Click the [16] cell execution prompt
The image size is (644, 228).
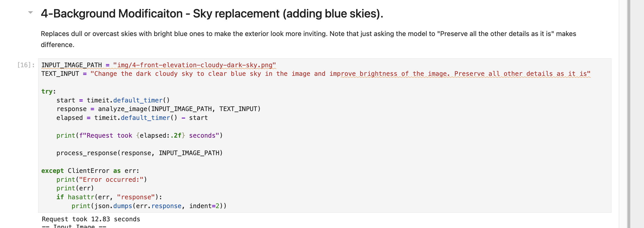point(26,65)
